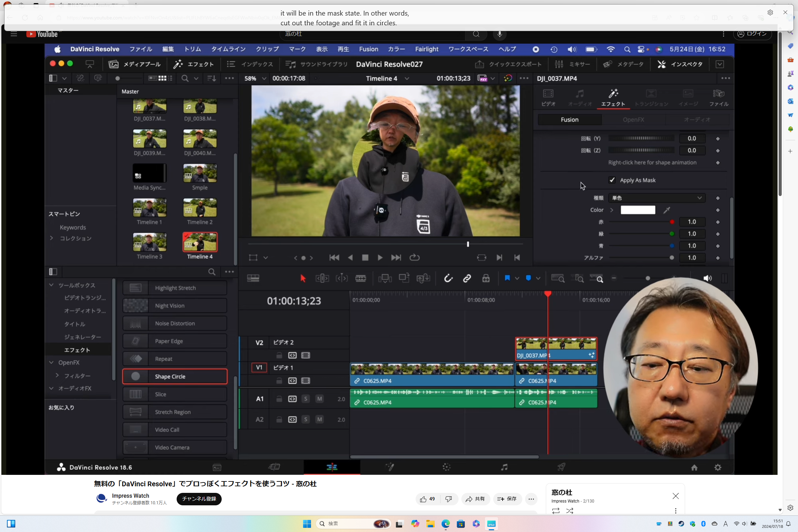798x532 pixels.
Task: Solo the A1 audio track
Action: (305, 399)
